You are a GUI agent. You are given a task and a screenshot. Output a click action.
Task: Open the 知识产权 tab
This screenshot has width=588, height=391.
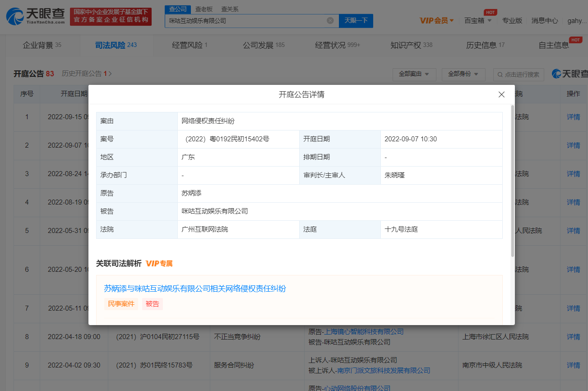coord(411,45)
